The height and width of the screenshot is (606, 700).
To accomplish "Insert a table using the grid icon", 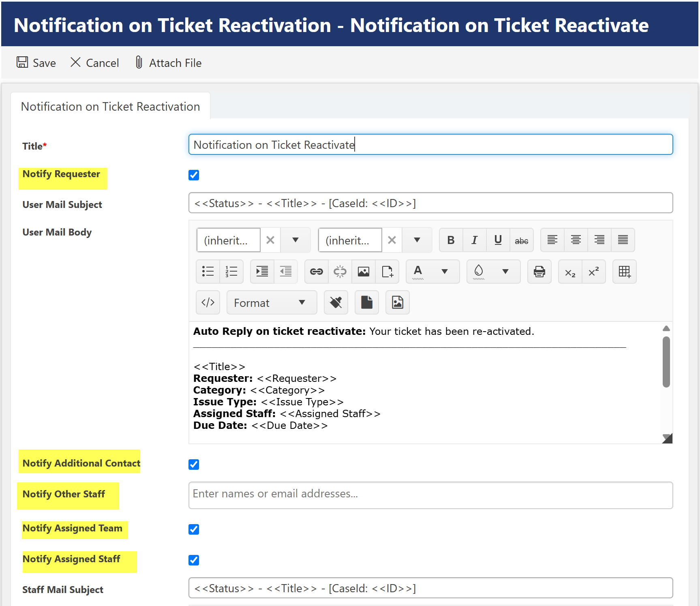I will (x=624, y=272).
